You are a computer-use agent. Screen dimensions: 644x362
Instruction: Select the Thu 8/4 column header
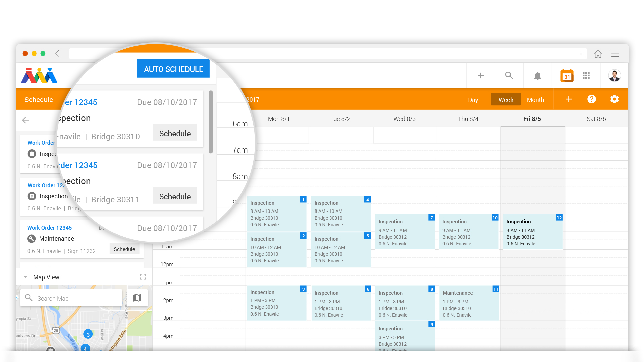click(468, 119)
